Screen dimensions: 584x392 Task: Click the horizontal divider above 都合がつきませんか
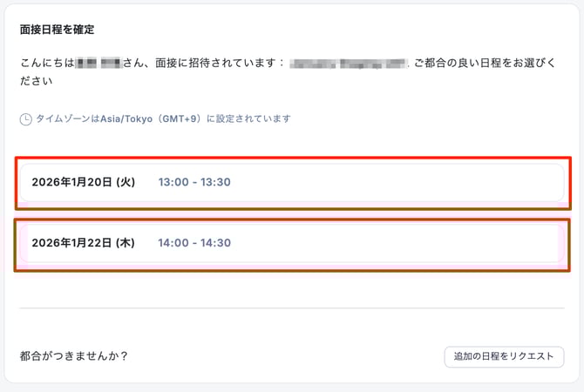291,308
